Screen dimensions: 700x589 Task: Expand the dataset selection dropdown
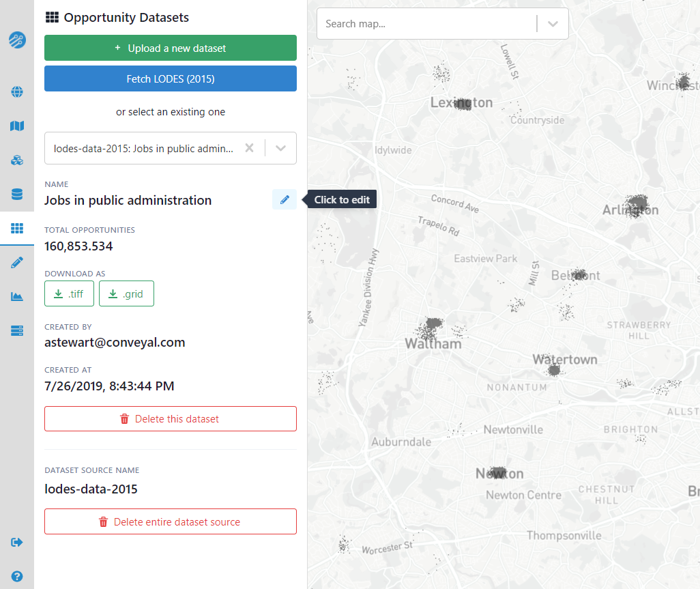tap(280, 148)
